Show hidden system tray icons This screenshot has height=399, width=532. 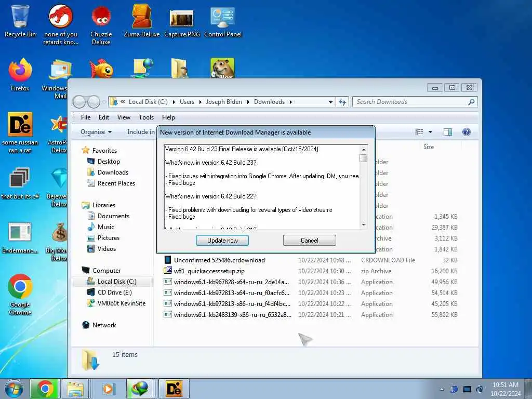[x=442, y=390]
